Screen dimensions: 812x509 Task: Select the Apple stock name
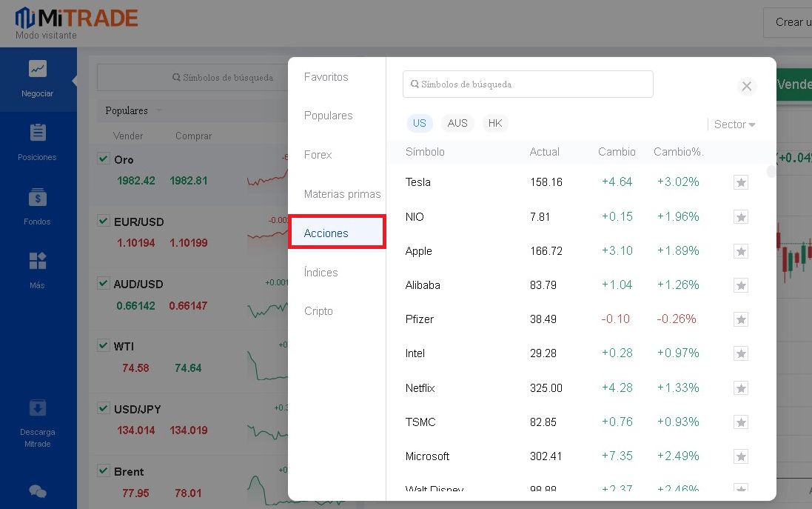click(418, 251)
